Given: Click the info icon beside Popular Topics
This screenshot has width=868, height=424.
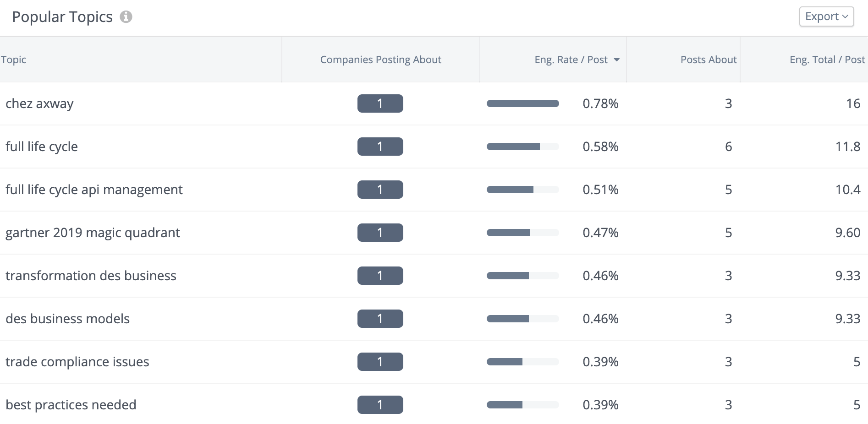Looking at the screenshot, I should [x=126, y=17].
